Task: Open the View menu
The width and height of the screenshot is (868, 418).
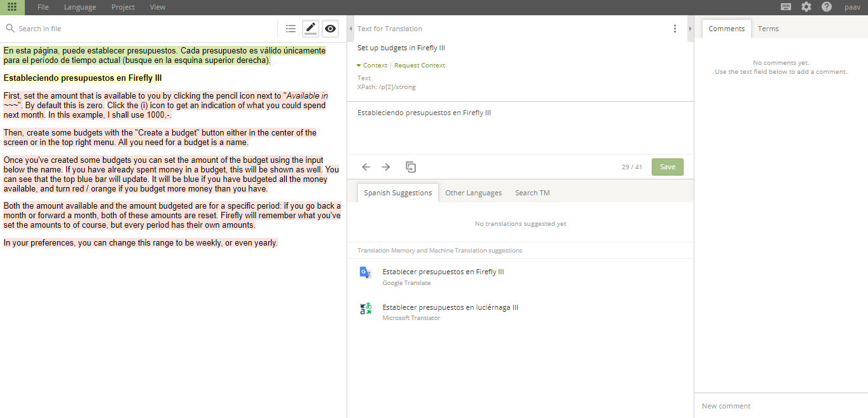Action: [158, 7]
